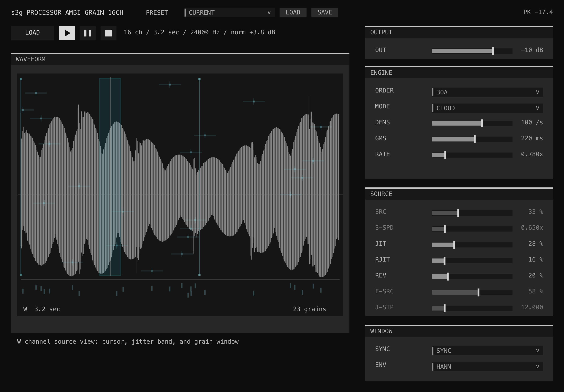Adjust the SRC position slider
The height and width of the screenshot is (392, 564).
[x=472, y=213]
